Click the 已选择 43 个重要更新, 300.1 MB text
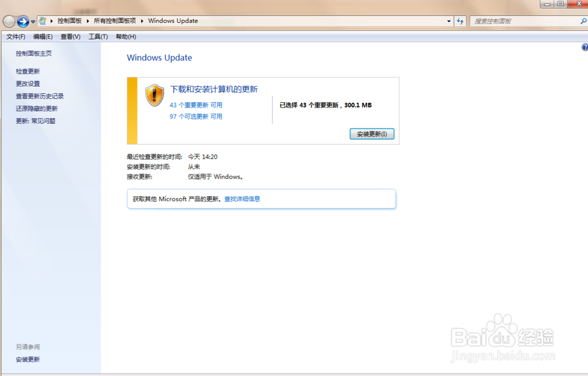The image size is (588, 376). coord(326,105)
